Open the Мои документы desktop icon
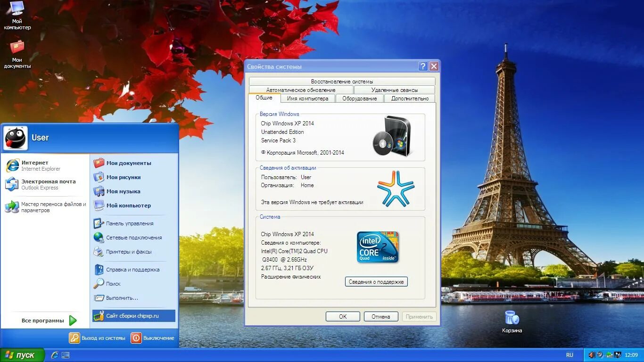The height and width of the screenshot is (362, 644). click(17, 54)
